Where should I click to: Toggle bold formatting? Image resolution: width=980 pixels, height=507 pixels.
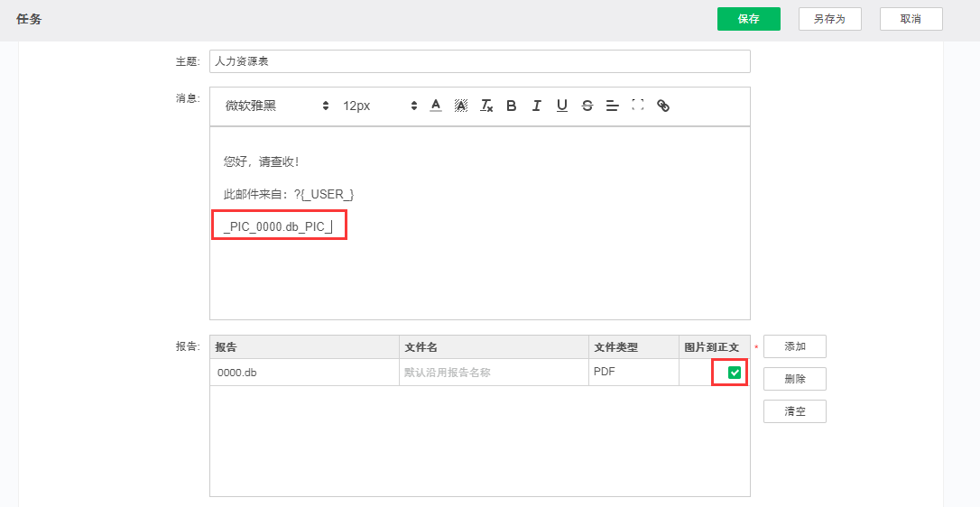[x=512, y=106]
